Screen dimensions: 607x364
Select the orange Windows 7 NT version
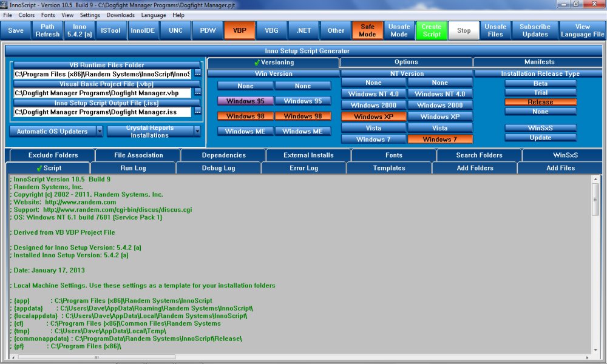[x=440, y=140]
